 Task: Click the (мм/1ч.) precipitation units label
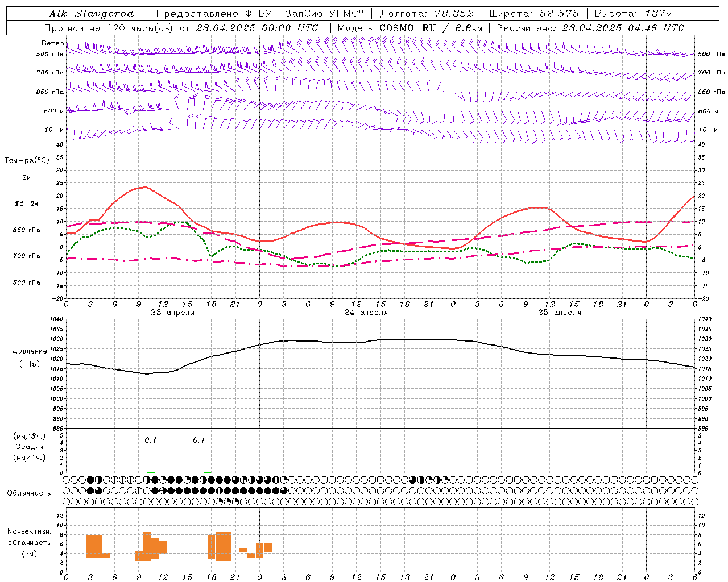[30, 458]
